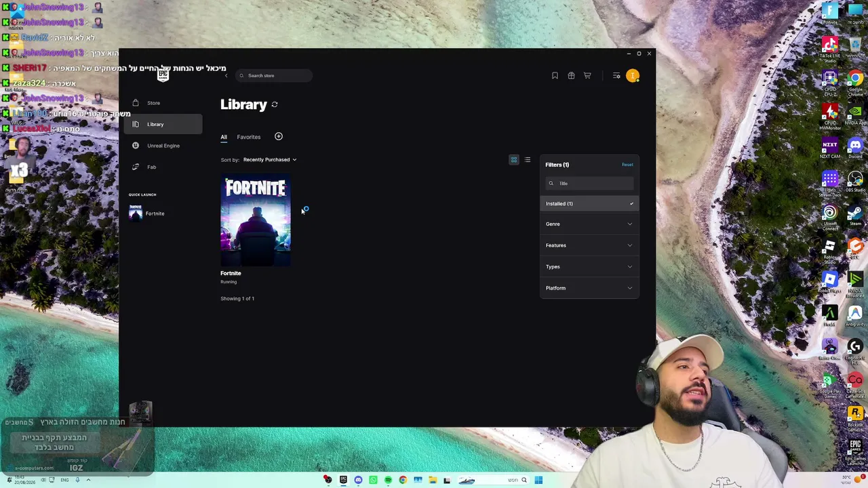
Task: Open the NVIDIA Broadcast desktop shortcut
Action: click(x=855, y=284)
